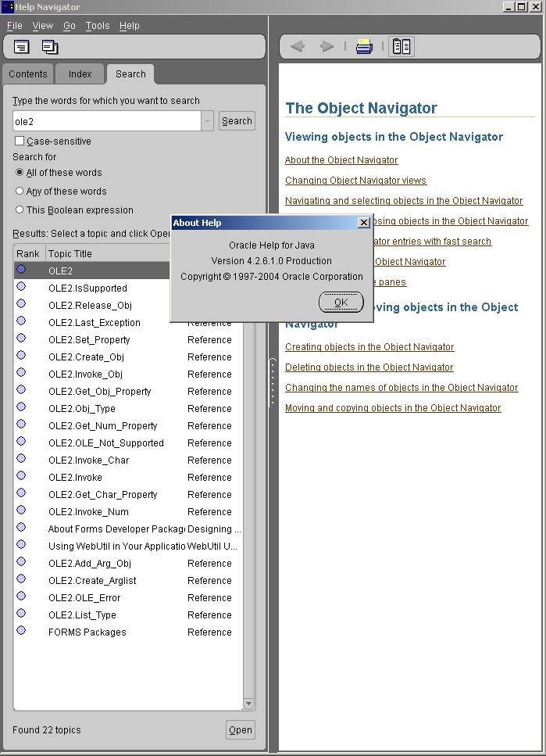Select OLE2.Invoke_Obj in results
546x756 pixels.
click(x=128, y=374)
